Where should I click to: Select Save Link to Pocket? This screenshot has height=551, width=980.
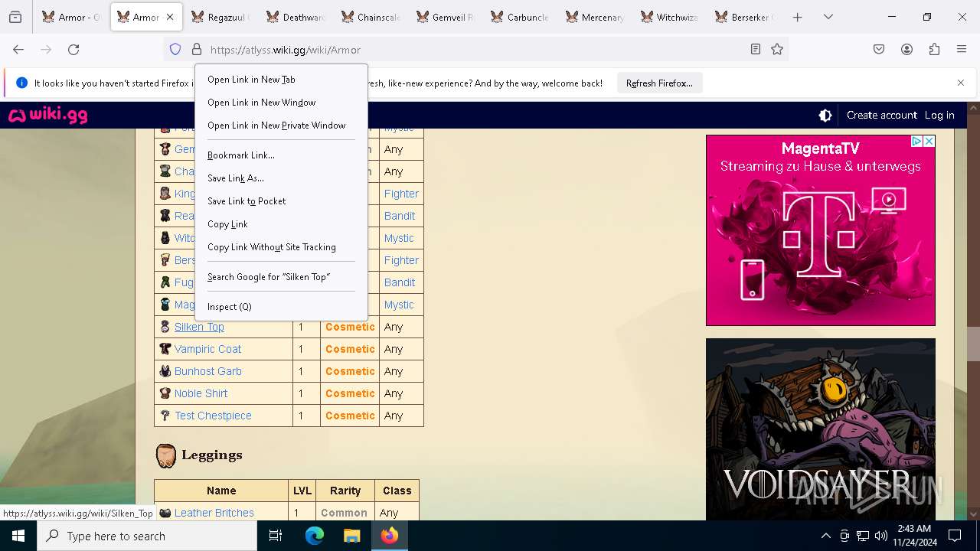click(281, 201)
